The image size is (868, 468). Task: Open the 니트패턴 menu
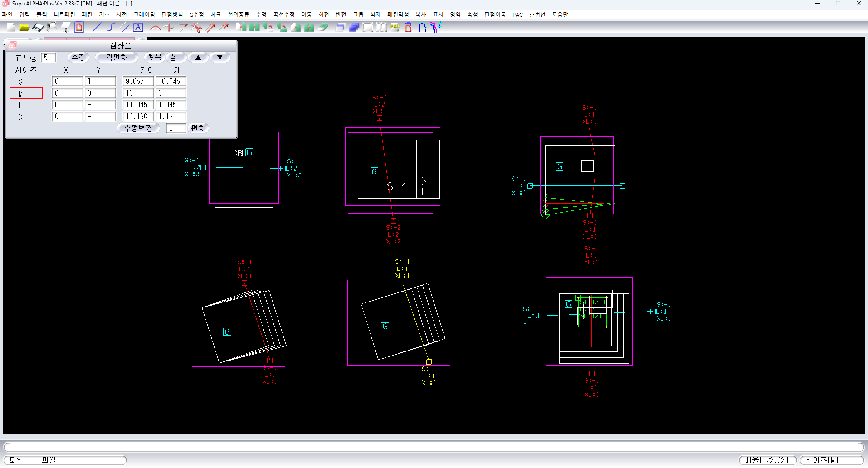pyautogui.click(x=64, y=15)
